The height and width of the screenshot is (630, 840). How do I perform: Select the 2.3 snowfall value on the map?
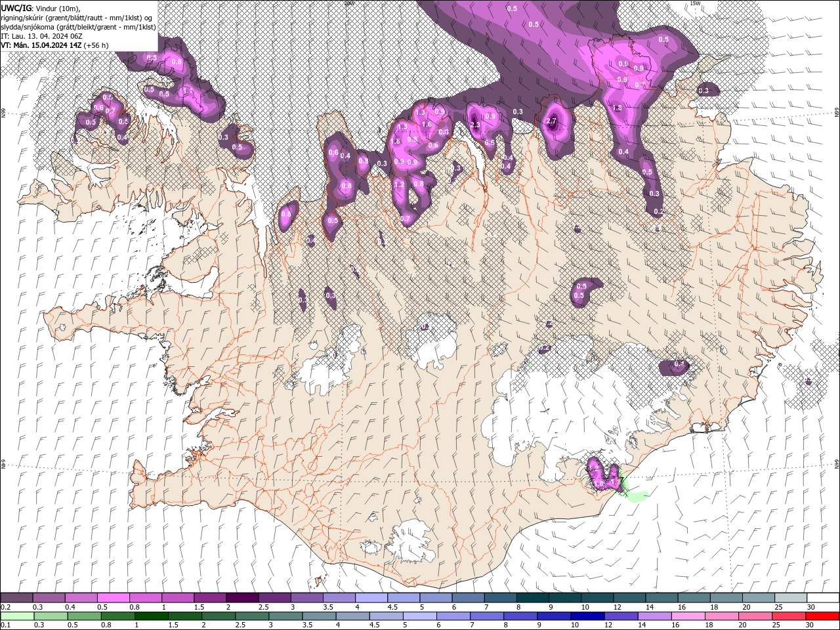coord(476,125)
